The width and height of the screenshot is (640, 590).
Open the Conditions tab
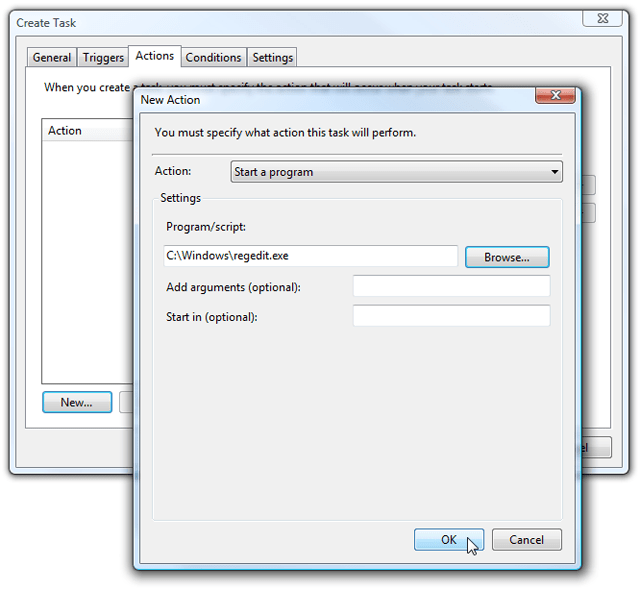tap(213, 58)
